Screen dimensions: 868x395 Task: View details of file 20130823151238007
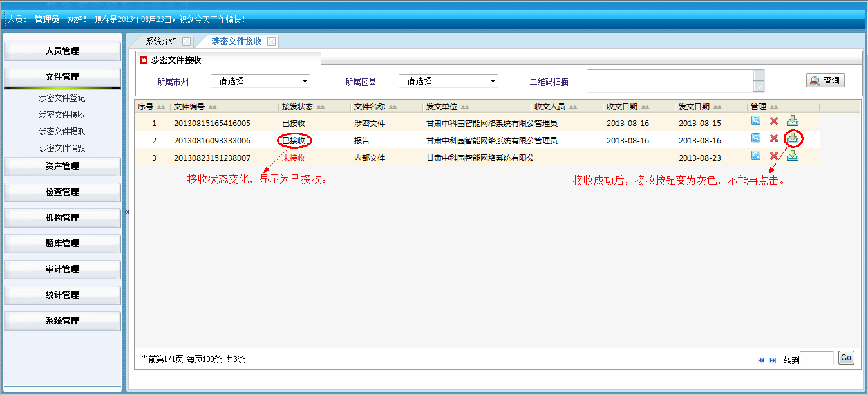[756, 155]
